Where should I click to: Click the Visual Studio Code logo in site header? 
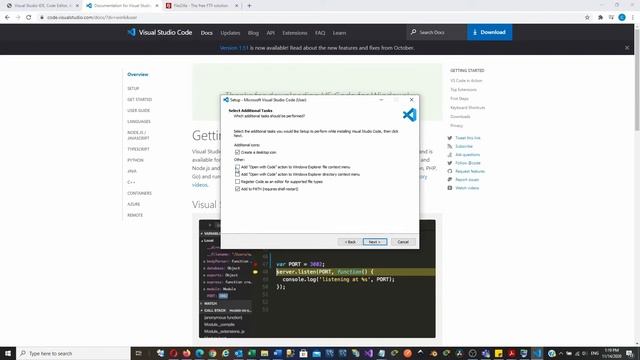coord(160,32)
